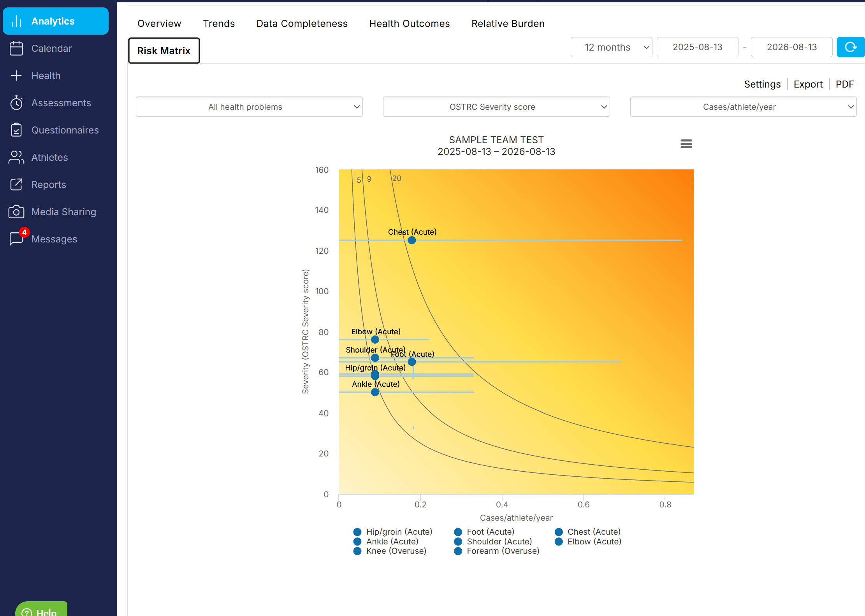Open the Athletes people icon
Screen dimensions: 865x616
click(x=16, y=157)
